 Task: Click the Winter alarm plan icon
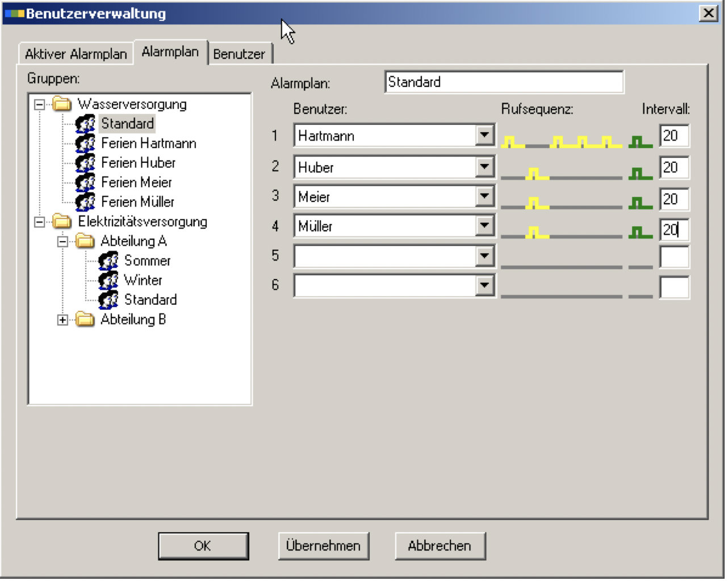(108, 280)
